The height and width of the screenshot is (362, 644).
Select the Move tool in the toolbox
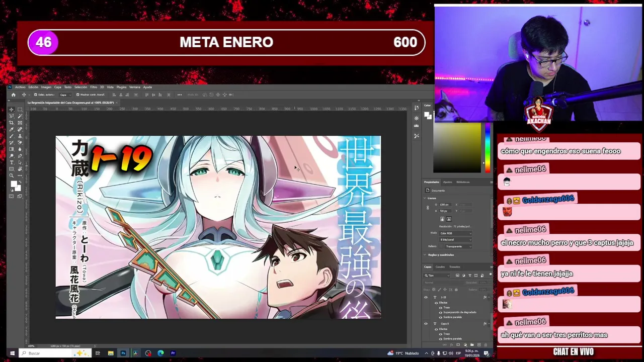pos(11,110)
